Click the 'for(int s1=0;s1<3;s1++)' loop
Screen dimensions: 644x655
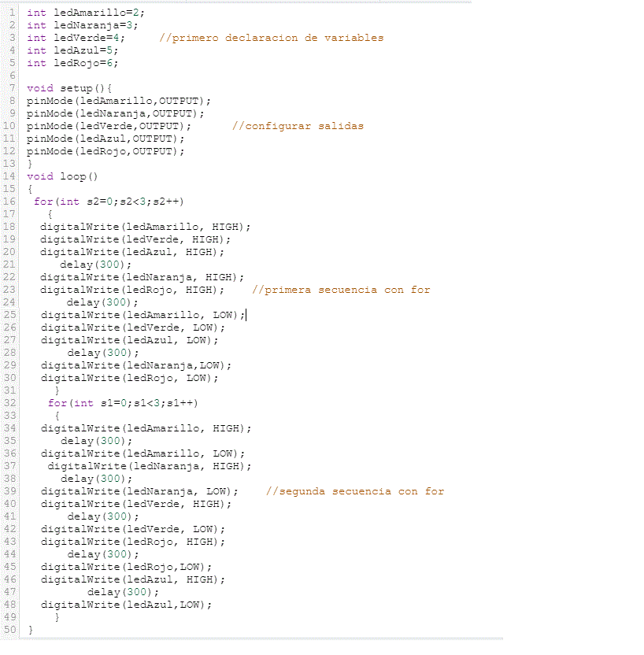[x=123, y=403]
